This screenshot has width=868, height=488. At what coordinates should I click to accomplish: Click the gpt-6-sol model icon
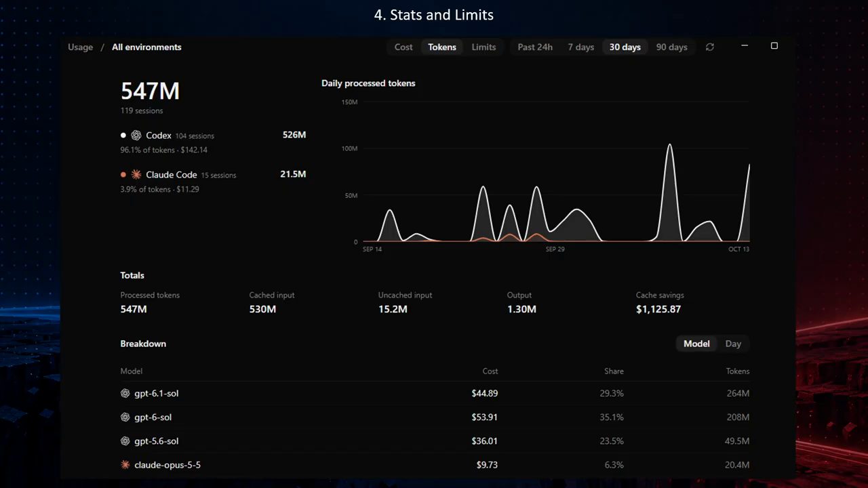tap(125, 417)
